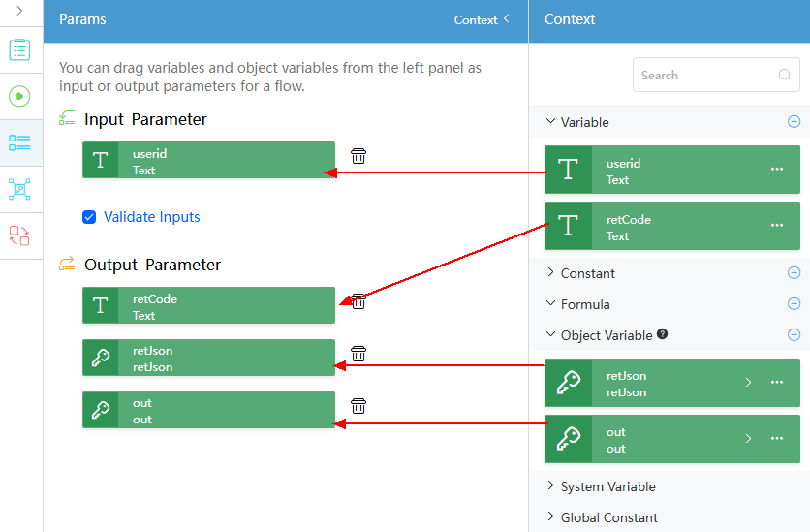810x532 pixels.
Task: Delete the retJson output parameter
Action: click(358, 354)
